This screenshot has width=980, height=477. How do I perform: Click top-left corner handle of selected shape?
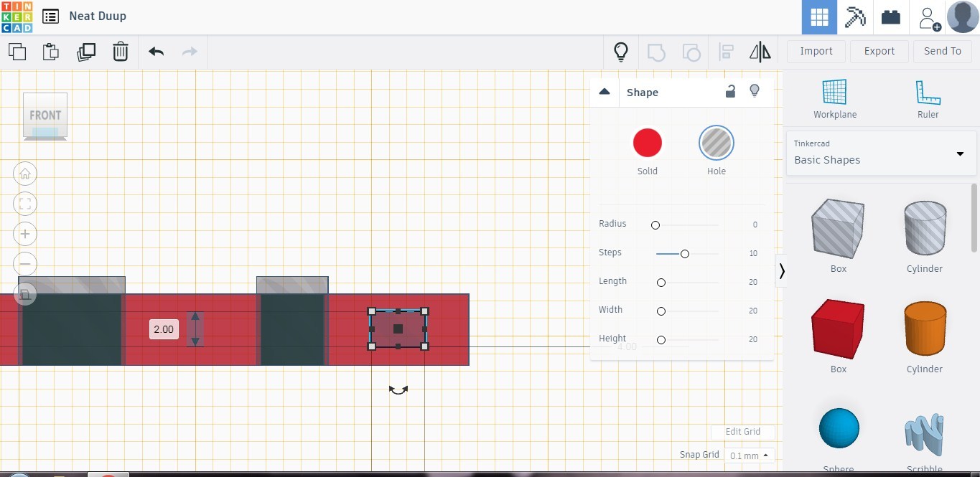372,311
